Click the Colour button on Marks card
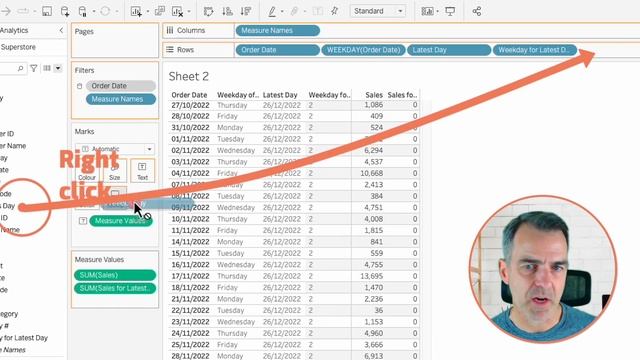 (87, 171)
